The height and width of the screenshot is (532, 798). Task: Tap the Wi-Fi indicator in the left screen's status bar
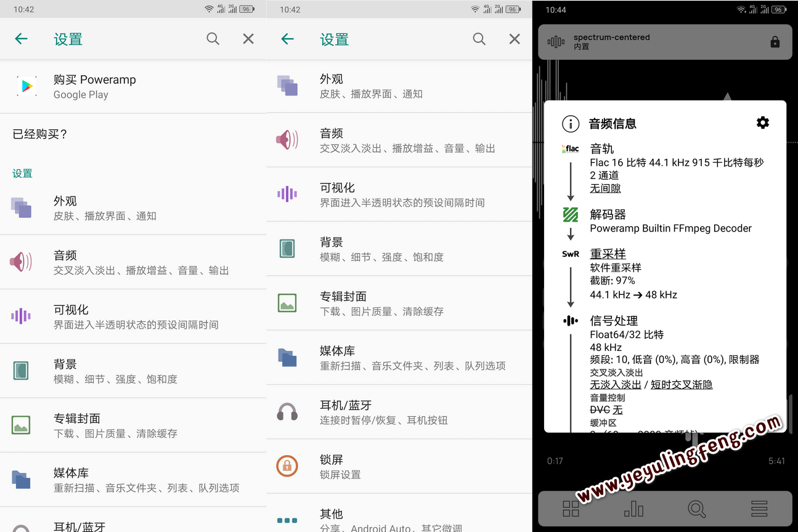[x=209, y=9]
